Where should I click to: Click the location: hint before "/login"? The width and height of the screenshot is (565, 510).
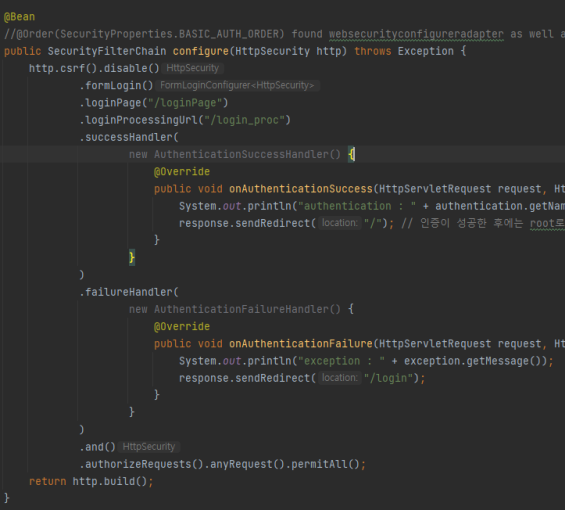(x=339, y=378)
